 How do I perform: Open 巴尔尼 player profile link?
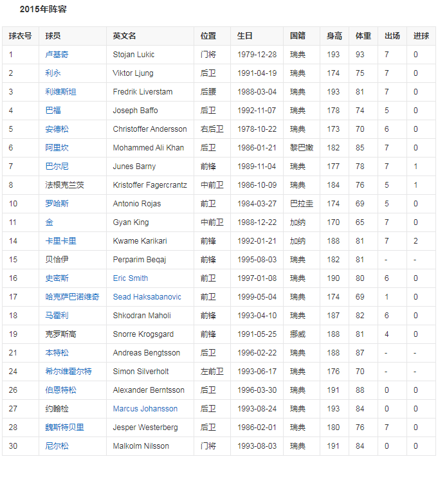pos(57,166)
